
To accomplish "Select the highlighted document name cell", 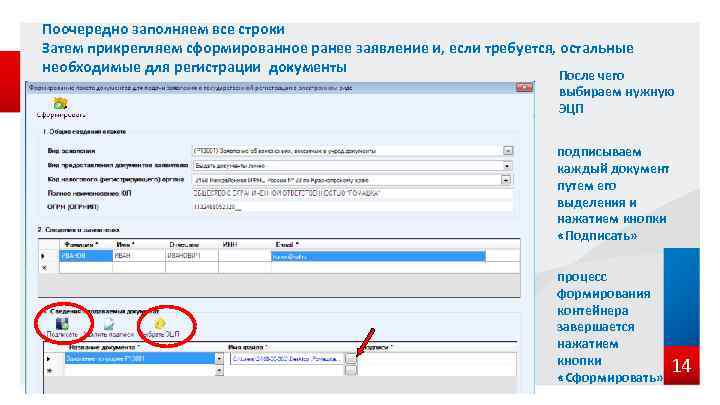I will coord(140,359).
